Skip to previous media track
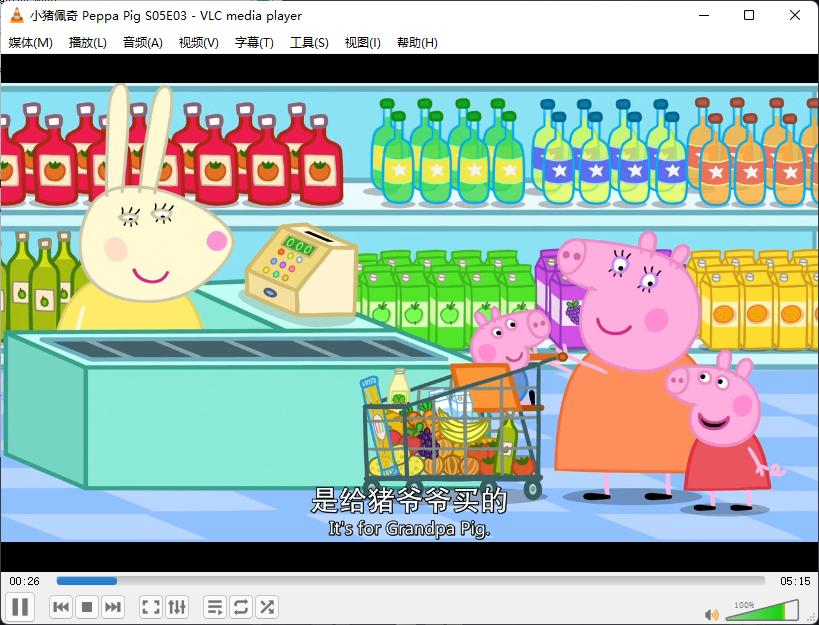Screen dimensions: 819x625 pos(61,607)
